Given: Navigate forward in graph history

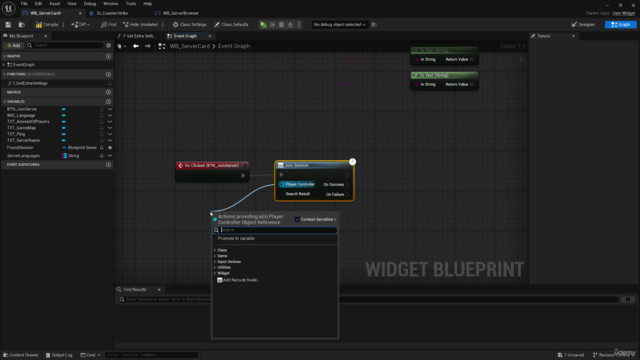Looking at the screenshot, I should 148,46.
